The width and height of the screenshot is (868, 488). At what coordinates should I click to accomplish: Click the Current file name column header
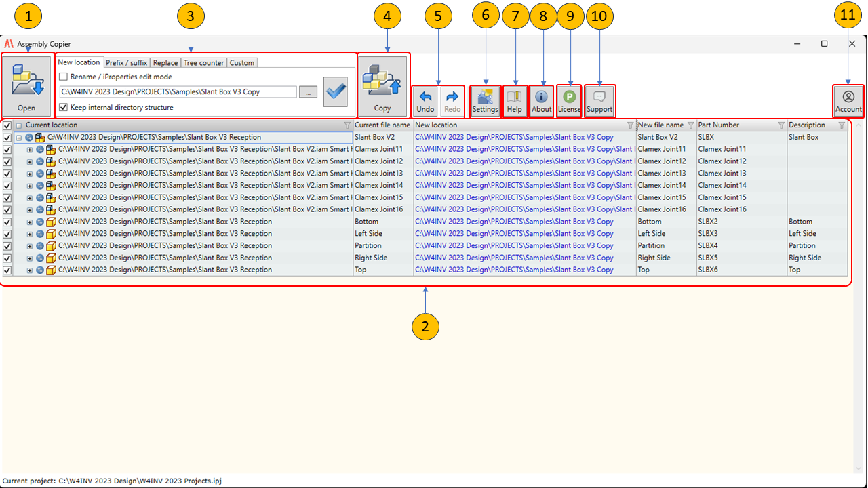[x=383, y=125]
